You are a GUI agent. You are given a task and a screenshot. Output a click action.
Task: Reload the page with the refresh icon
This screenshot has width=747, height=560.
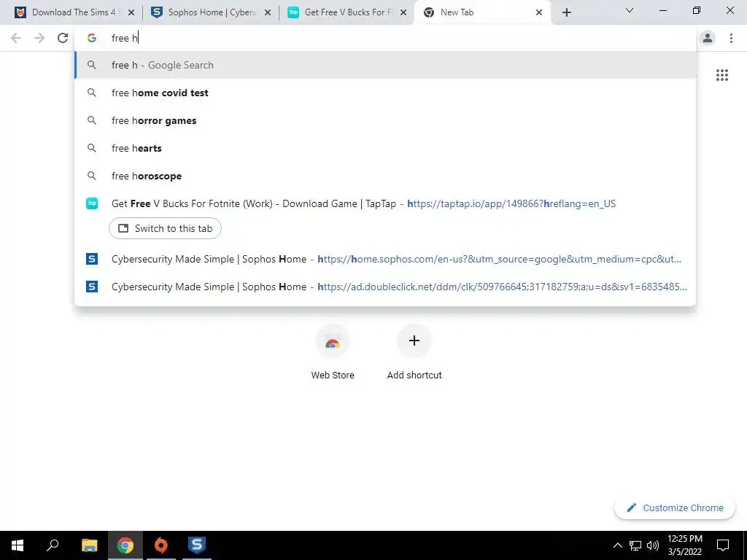[x=63, y=38]
